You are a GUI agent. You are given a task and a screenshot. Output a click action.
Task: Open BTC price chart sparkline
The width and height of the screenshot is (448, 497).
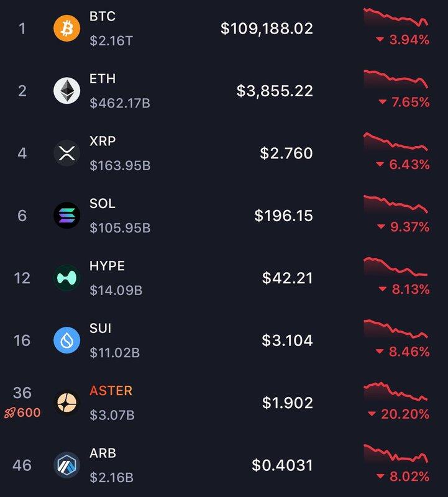point(396,17)
